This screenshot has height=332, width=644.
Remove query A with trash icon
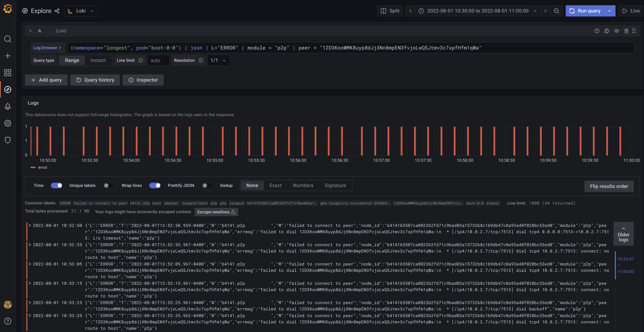click(x=626, y=31)
